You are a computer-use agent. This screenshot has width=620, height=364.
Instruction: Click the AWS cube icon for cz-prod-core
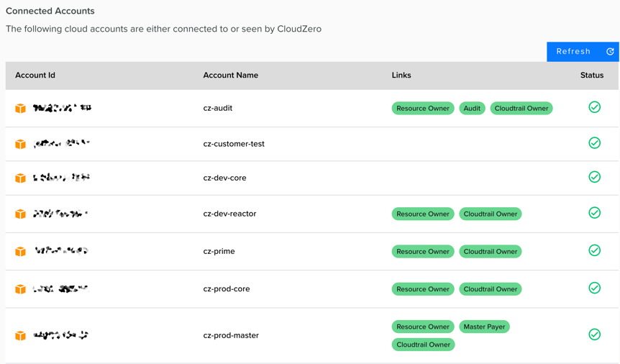tap(21, 289)
